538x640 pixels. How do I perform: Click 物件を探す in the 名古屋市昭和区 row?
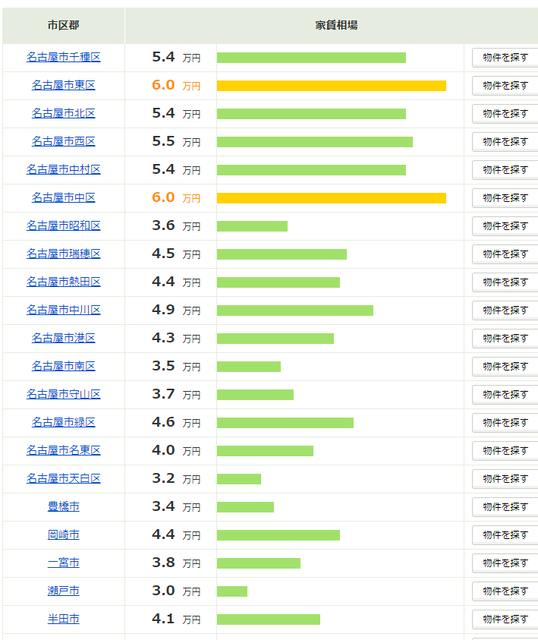point(505,226)
